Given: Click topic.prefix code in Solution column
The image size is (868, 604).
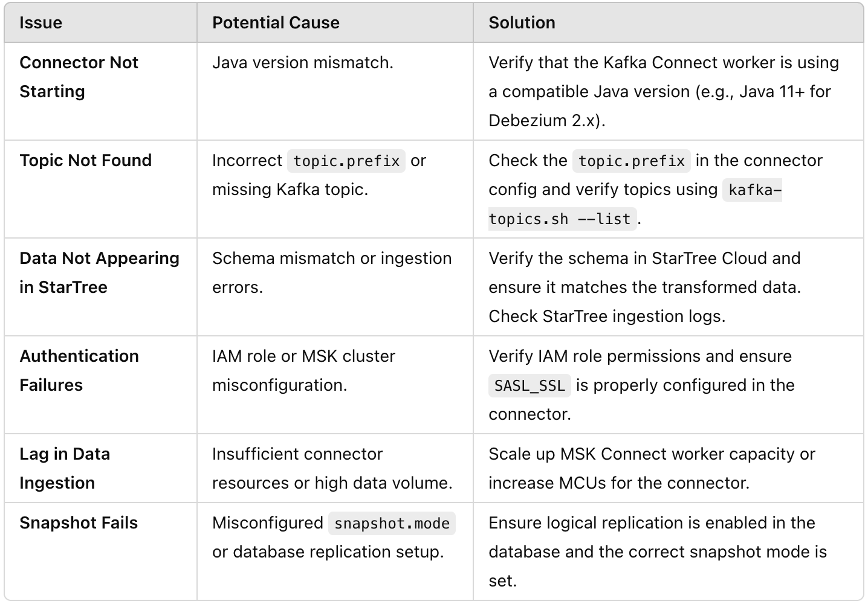Looking at the screenshot, I should (x=631, y=161).
